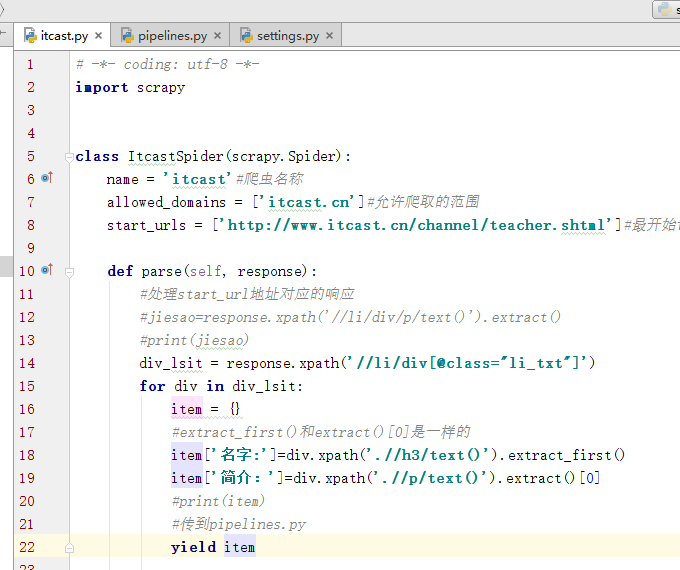Click the Python file icon on itcast.py tab
680x570 pixels.
[x=30, y=36]
